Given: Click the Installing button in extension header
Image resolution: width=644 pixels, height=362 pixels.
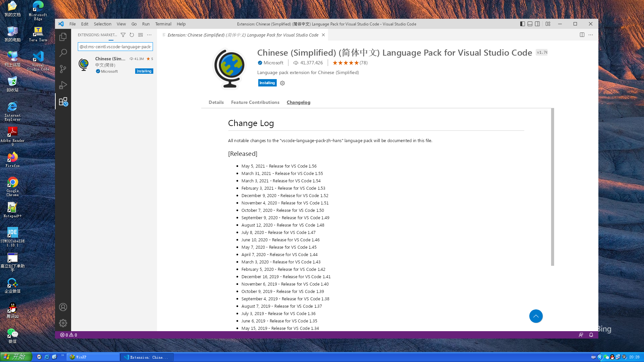Looking at the screenshot, I should [267, 83].
